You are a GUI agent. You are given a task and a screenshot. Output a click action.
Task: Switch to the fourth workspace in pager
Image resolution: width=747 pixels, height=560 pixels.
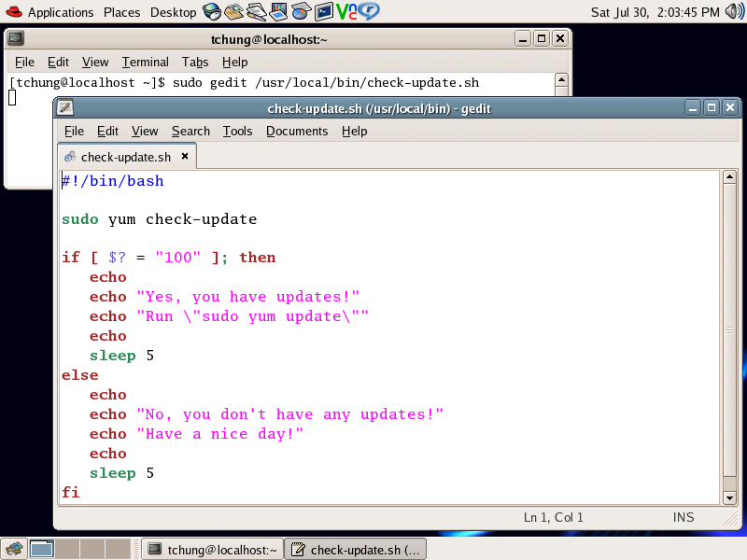(x=118, y=549)
